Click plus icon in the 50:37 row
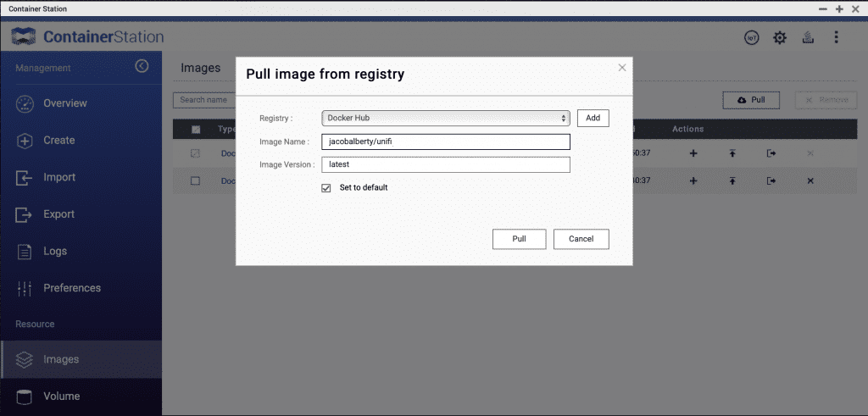 click(x=693, y=153)
